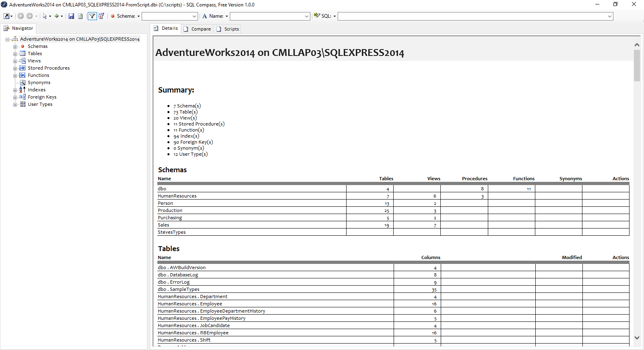Click the Tables icon in Navigator tree
The image size is (644, 350).
tap(23, 54)
